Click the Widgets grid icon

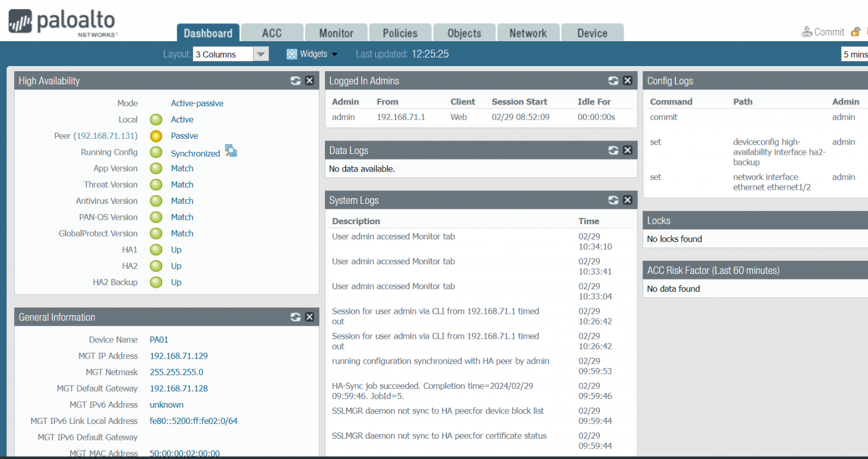(x=291, y=54)
